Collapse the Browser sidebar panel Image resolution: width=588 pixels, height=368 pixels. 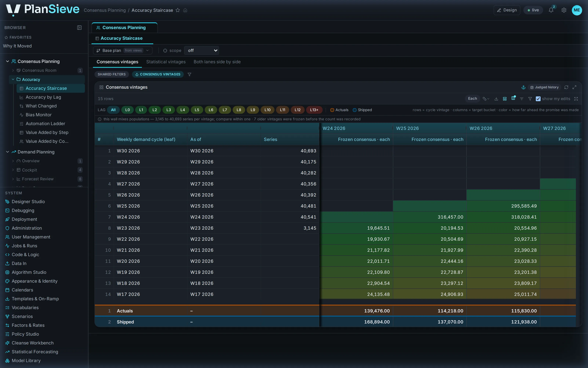click(79, 28)
